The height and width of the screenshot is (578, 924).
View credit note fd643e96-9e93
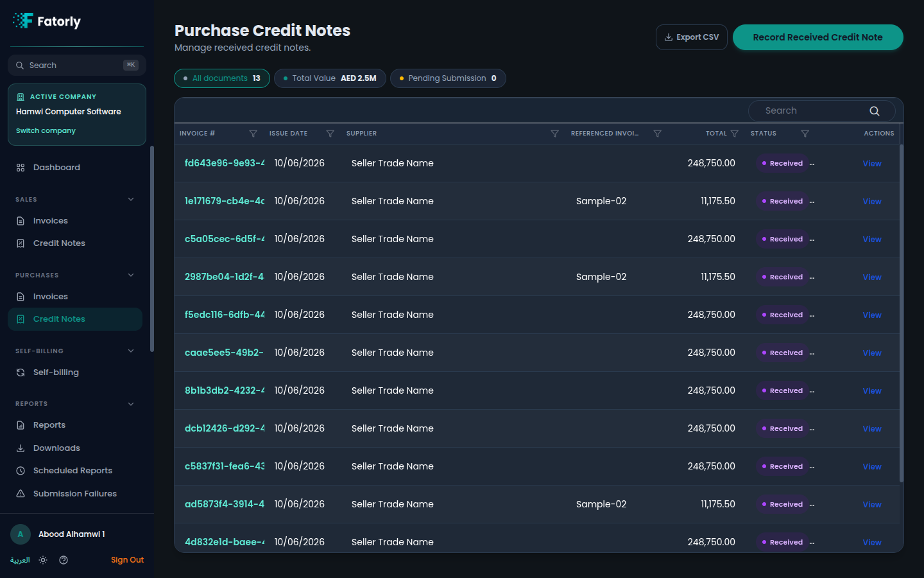tap(872, 164)
